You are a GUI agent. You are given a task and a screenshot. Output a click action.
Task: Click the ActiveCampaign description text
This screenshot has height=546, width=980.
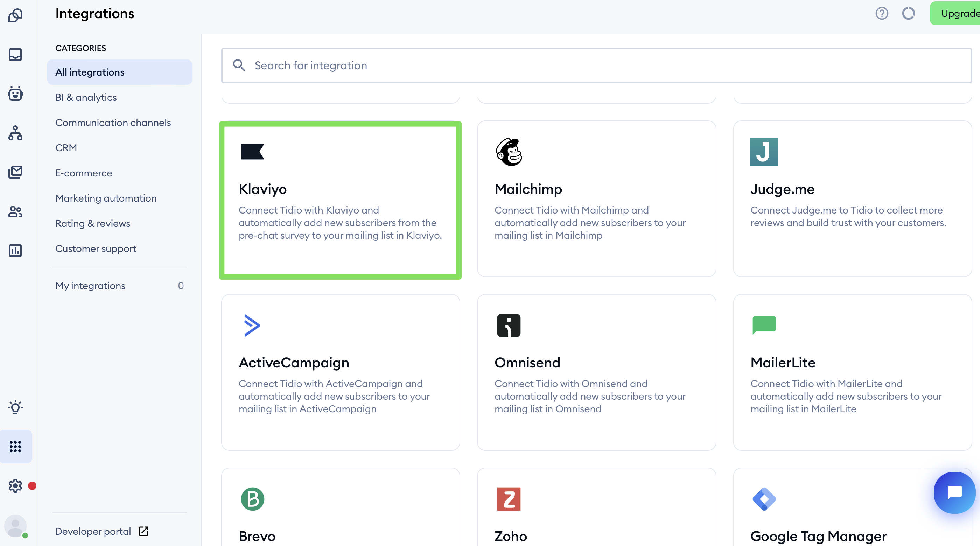pos(334,396)
